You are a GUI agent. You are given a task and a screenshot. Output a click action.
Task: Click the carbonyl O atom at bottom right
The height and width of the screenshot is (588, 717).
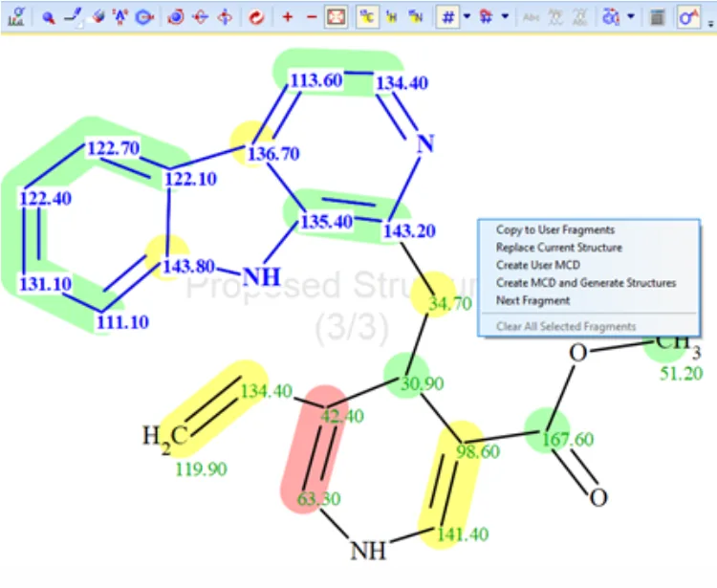tap(598, 497)
